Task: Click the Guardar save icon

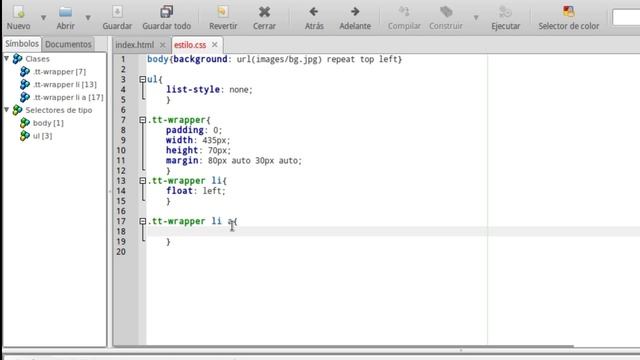Action: (117, 11)
